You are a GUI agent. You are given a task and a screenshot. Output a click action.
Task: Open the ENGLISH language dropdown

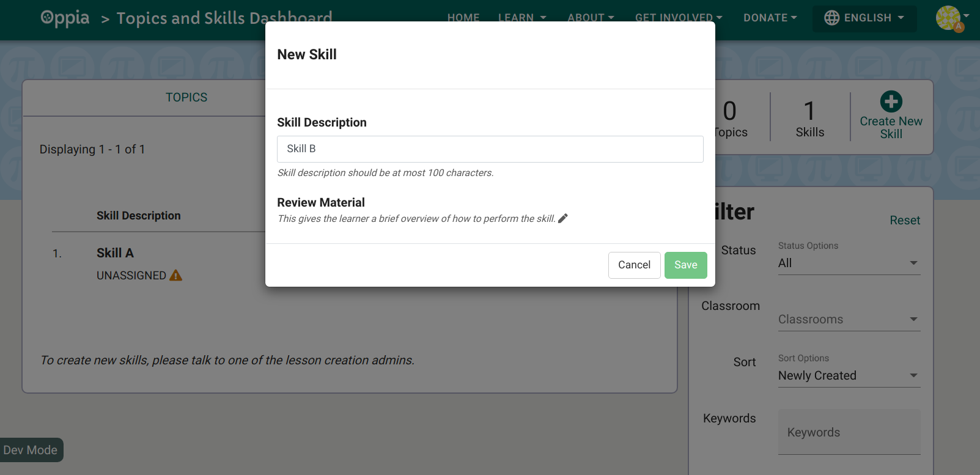point(864,18)
